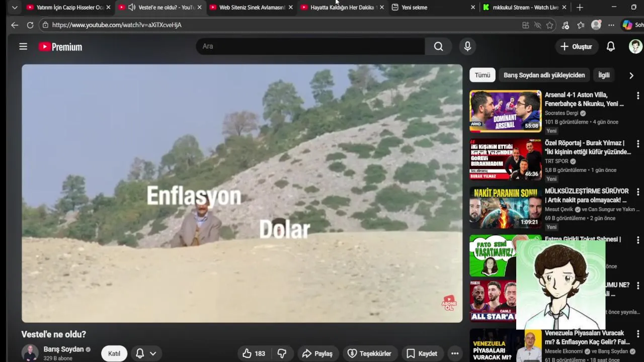This screenshot has width=644, height=362.
Task: Share the video with Paylaş
Action: (x=317, y=353)
